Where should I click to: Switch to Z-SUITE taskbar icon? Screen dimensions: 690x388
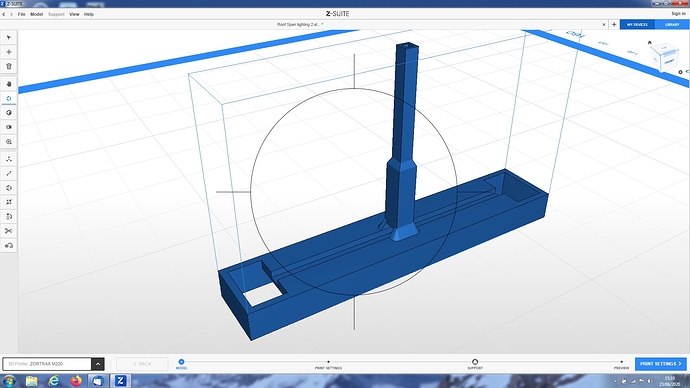click(120, 381)
